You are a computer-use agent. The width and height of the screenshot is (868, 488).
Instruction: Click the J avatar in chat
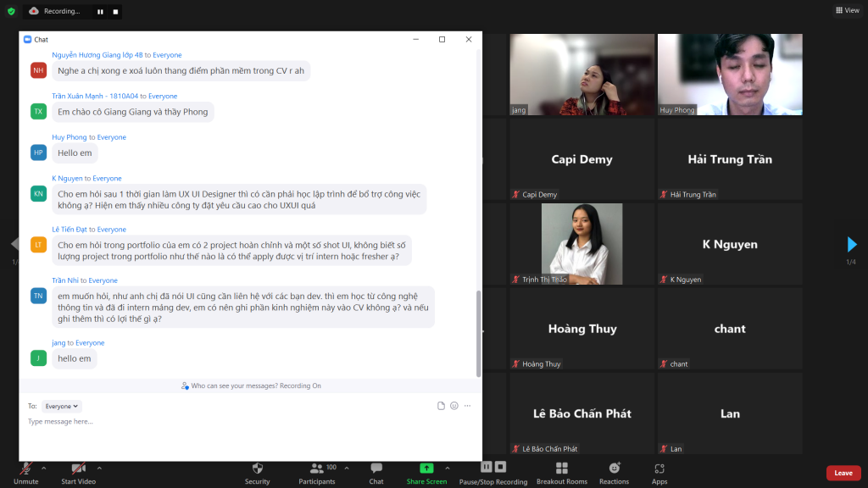38,358
